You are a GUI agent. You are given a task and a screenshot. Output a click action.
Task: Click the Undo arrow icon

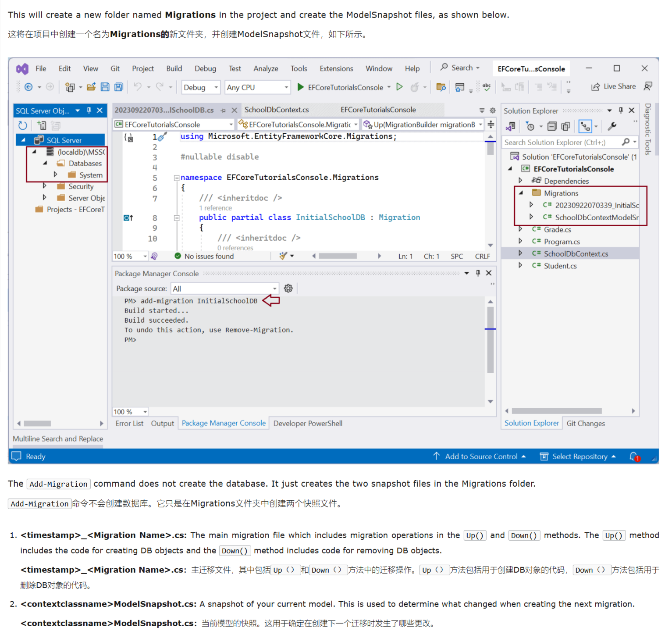[138, 87]
